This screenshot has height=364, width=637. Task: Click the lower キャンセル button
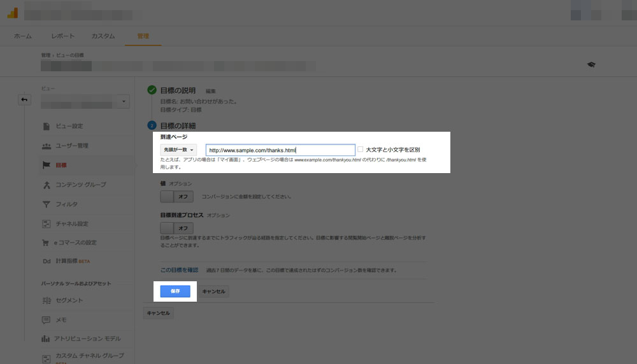click(159, 313)
